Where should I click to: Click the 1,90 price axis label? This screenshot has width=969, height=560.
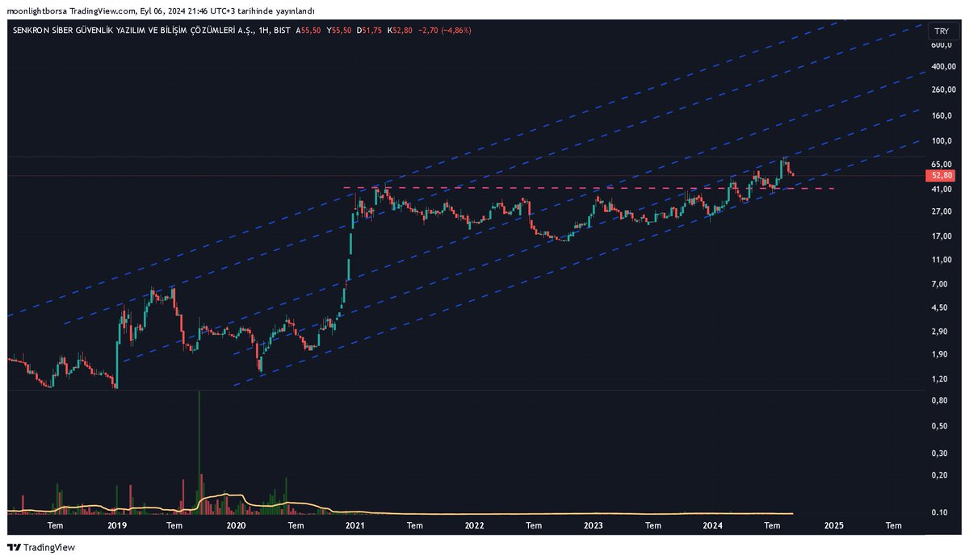(938, 354)
